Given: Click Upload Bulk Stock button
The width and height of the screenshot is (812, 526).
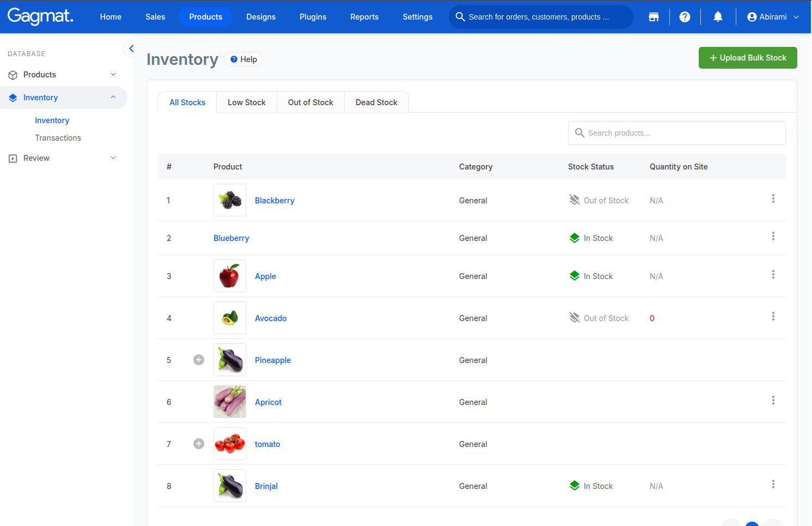Looking at the screenshot, I should pos(748,58).
